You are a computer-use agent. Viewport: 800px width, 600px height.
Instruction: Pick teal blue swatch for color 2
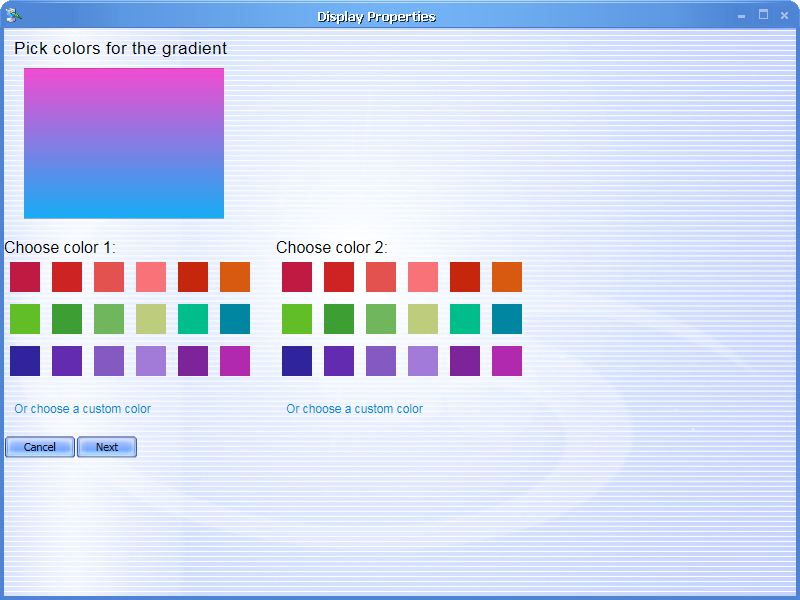(507, 319)
